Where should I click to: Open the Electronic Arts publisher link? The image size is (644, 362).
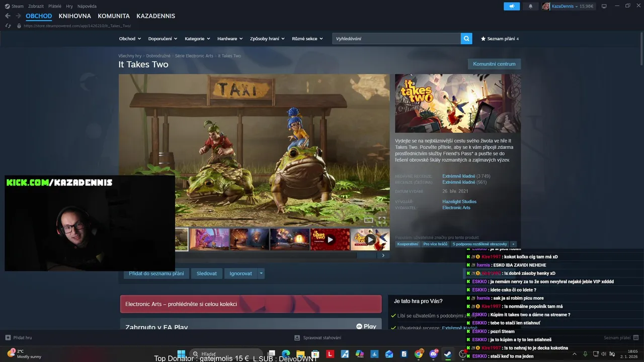456,208
